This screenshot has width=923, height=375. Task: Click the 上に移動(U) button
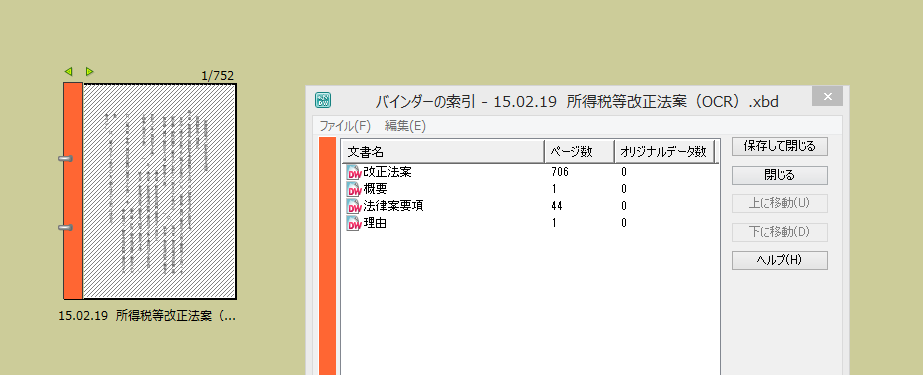click(779, 203)
